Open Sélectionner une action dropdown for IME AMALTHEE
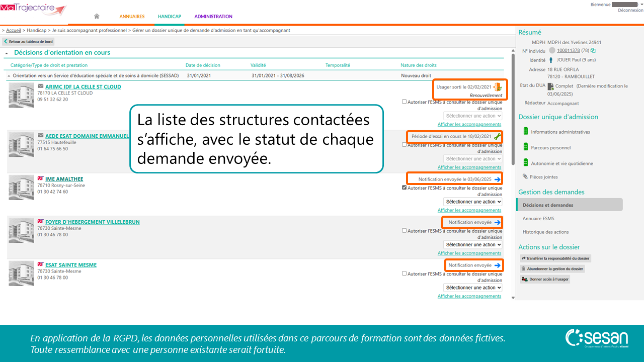644x362 pixels. pos(473,202)
